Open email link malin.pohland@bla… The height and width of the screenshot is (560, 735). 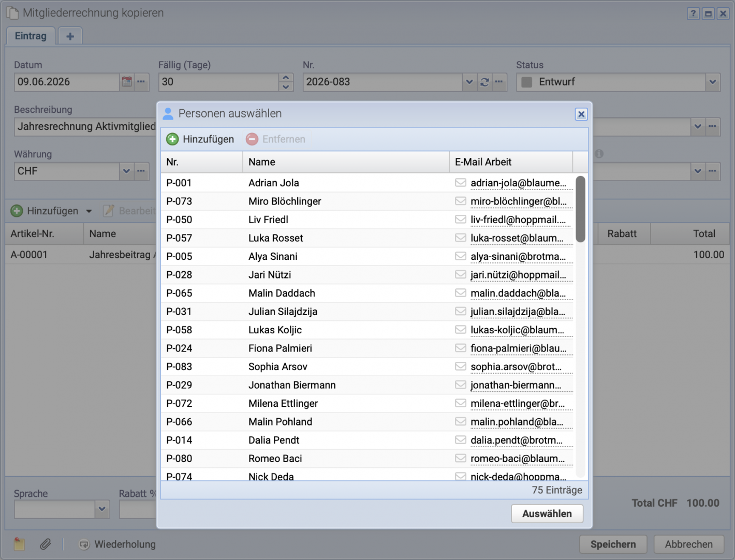click(517, 422)
